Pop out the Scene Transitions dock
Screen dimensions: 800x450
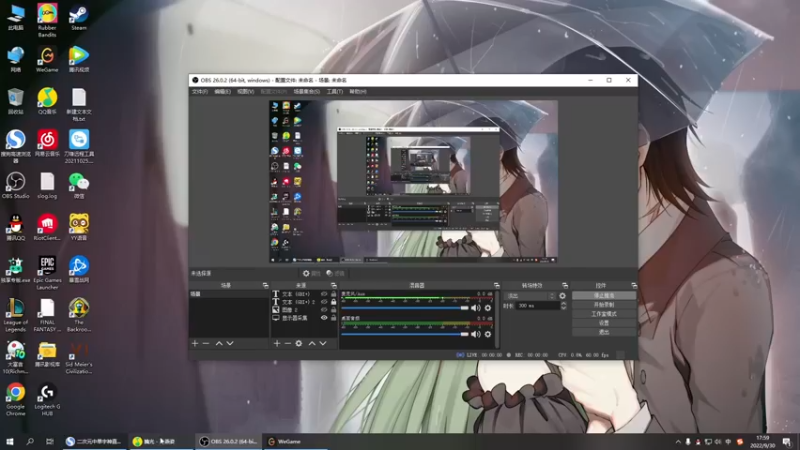pos(565,286)
